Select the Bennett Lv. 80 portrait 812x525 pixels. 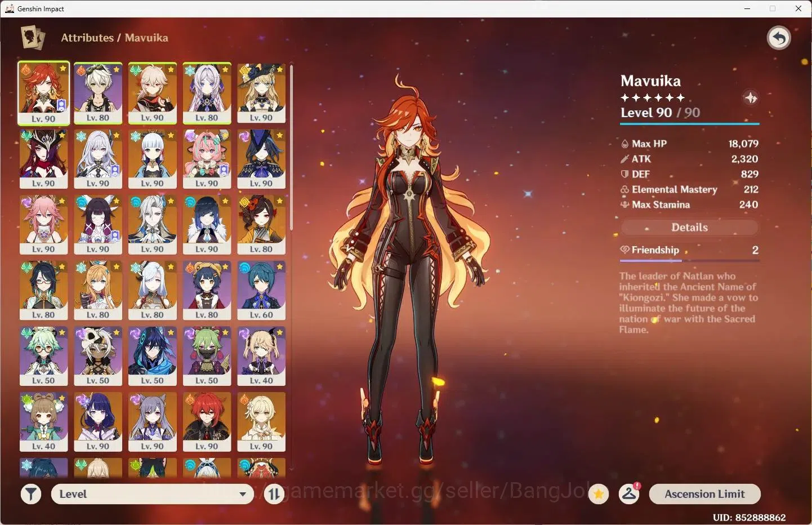(98, 93)
